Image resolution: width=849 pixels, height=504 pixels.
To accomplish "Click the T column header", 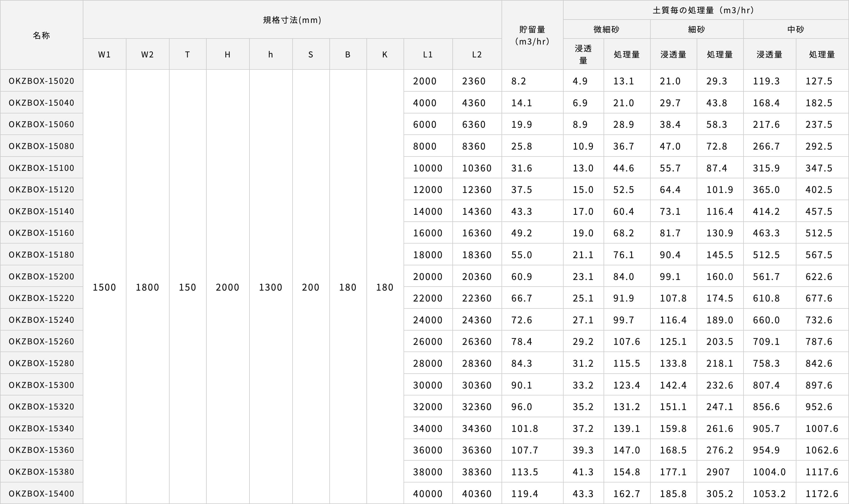I will click(188, 54).
